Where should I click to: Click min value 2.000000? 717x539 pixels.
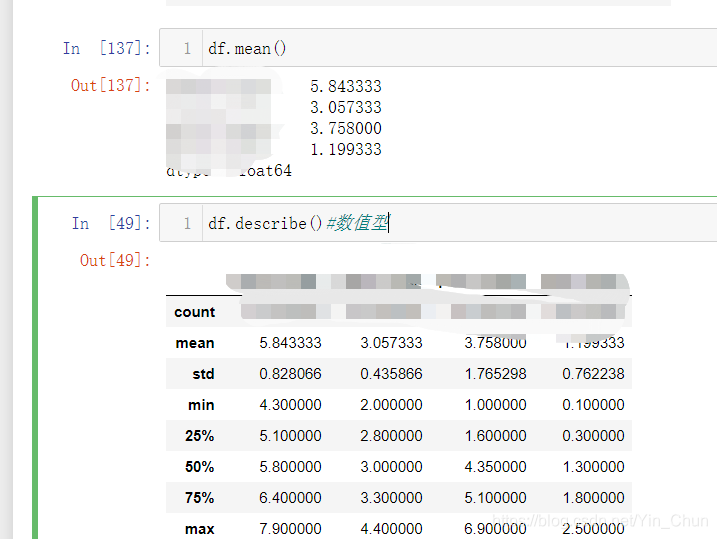tap(391, 405)
